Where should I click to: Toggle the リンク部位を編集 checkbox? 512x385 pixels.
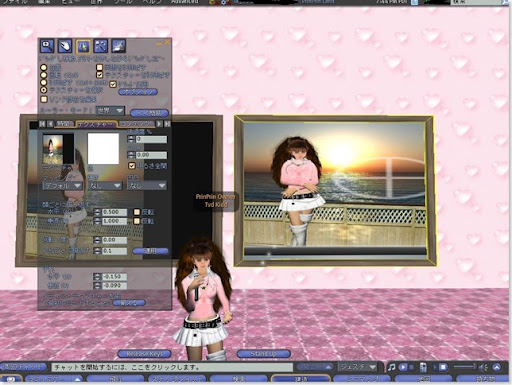(44, 99)
